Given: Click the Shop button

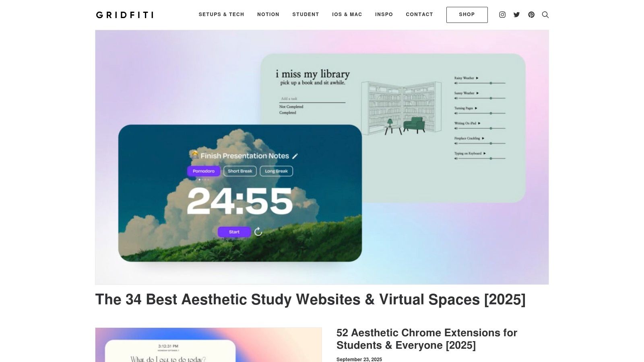Looking at the screenshot, I should click(467, 14).
